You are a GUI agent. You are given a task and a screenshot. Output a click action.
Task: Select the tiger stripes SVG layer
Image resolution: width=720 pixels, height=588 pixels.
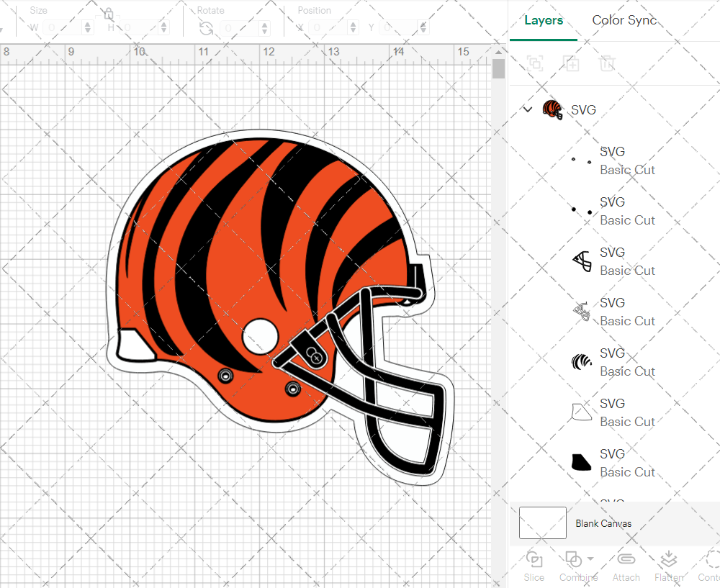pyautogui.click(x=614, y=363)
